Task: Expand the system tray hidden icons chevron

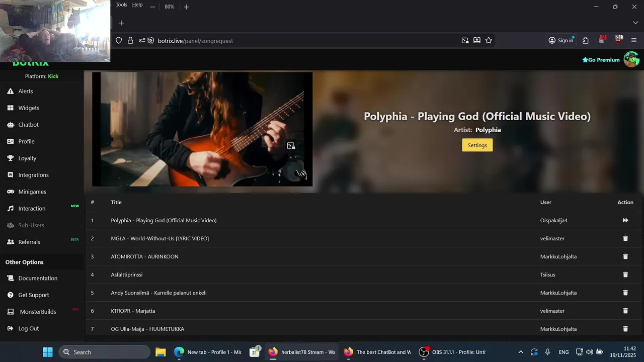Action: click(521, 352)
